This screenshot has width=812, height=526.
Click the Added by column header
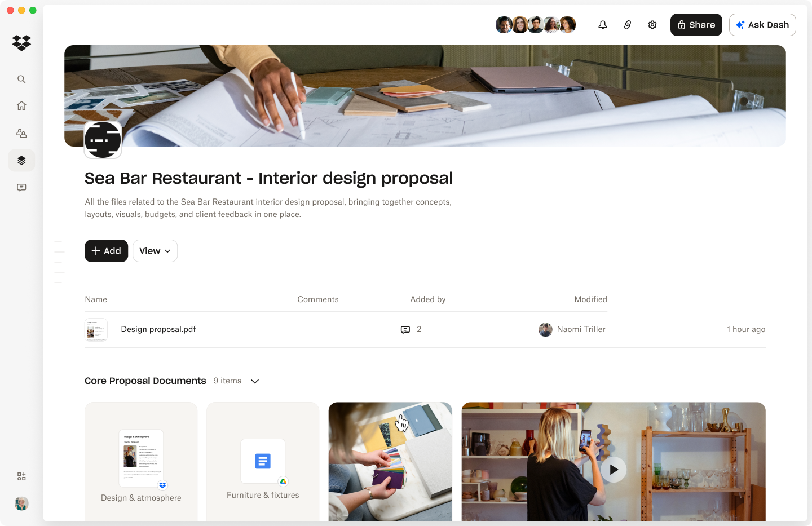[x=428, y=299]
